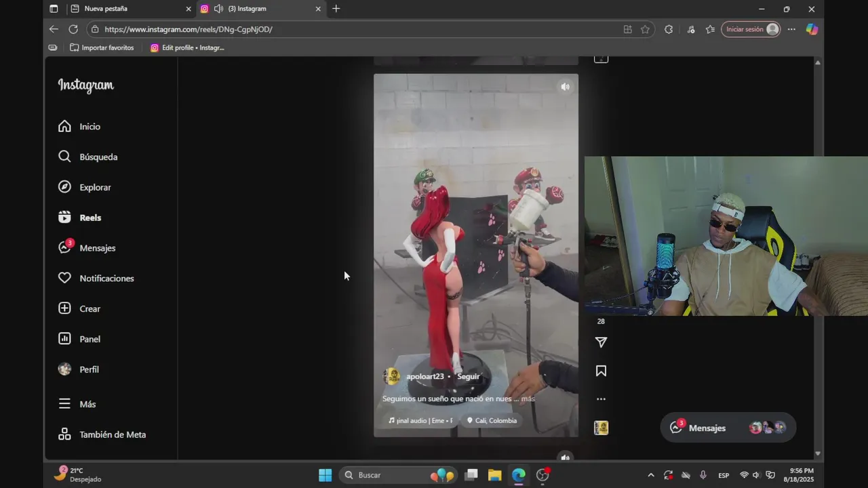
Task: Click the address bar URL
Action: tap(189, 29)
